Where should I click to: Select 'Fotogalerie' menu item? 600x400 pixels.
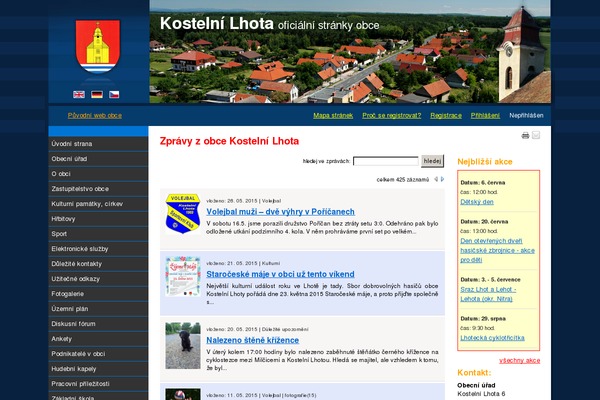pos(98,294)
